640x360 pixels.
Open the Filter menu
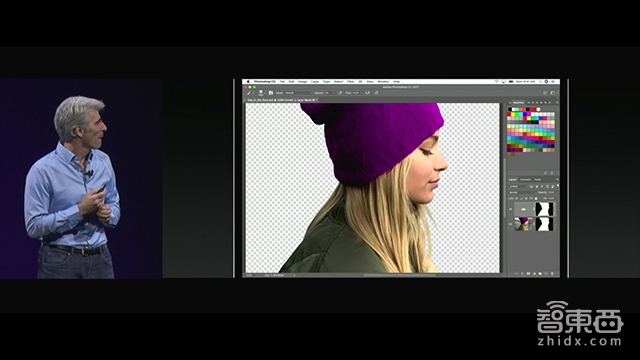click(x=351, y=82)
